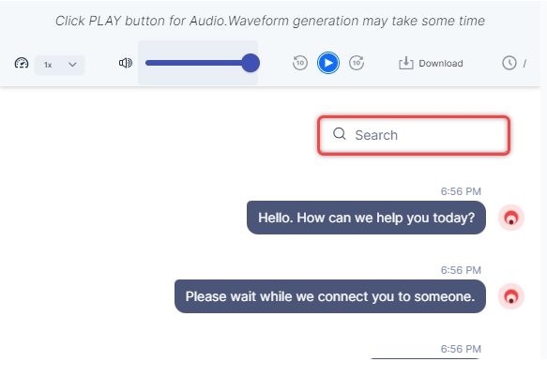Focus the Search input field
This screenshot has height=392, width=547.
414,135
